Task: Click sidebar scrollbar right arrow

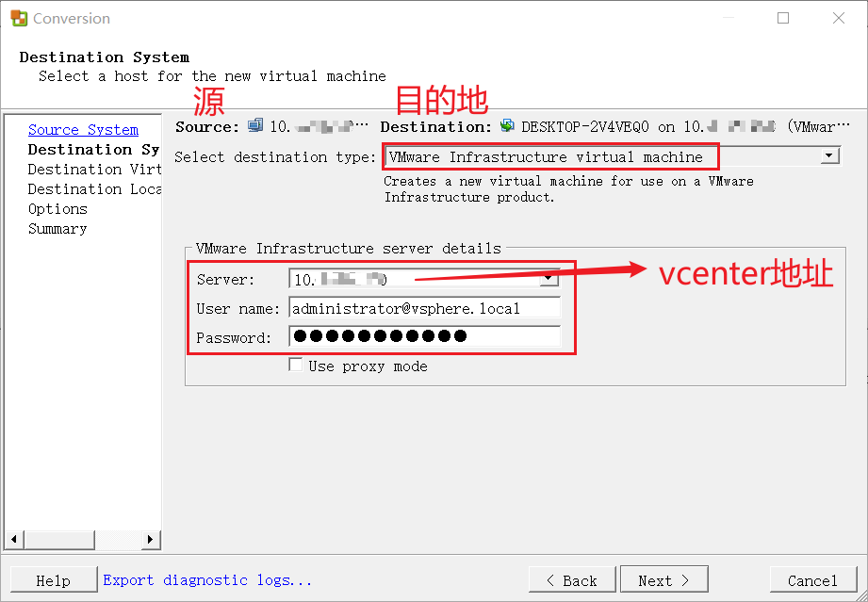Action: click(x=150, y=539)
